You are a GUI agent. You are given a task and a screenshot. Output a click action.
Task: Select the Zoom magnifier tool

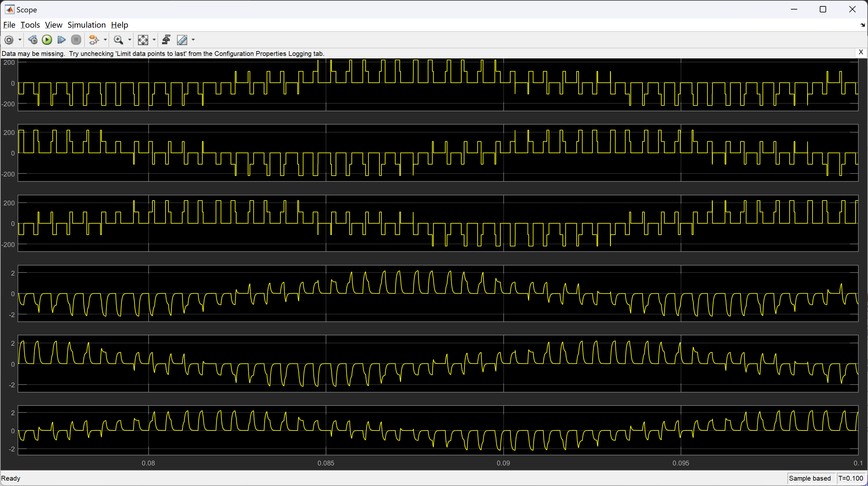[118, 40]
